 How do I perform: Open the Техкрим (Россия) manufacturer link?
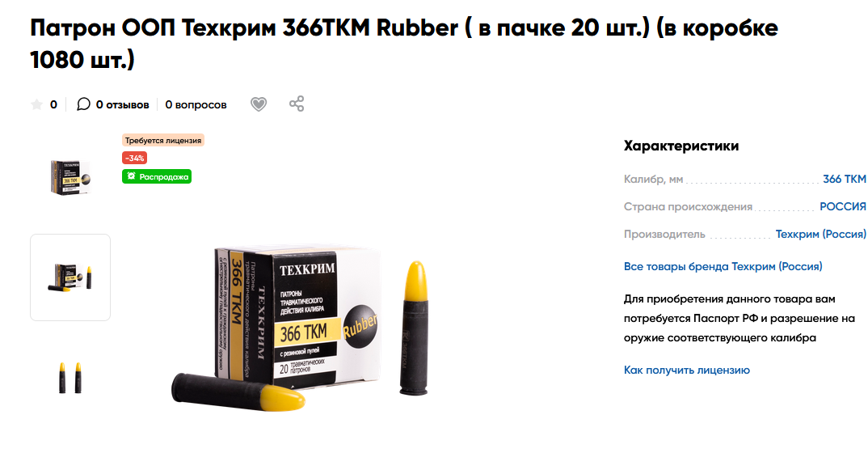click(x=820, y=234)
